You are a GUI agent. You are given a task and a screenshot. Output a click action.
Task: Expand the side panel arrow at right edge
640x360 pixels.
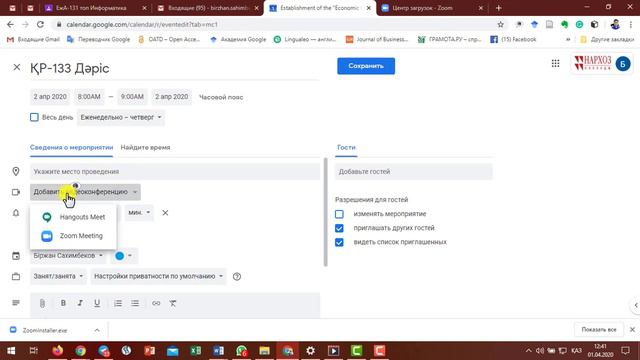pos(636,305)
